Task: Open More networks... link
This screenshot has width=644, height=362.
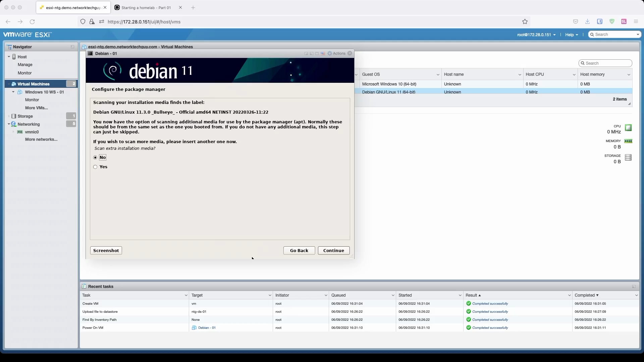Action: coord(41,139)
